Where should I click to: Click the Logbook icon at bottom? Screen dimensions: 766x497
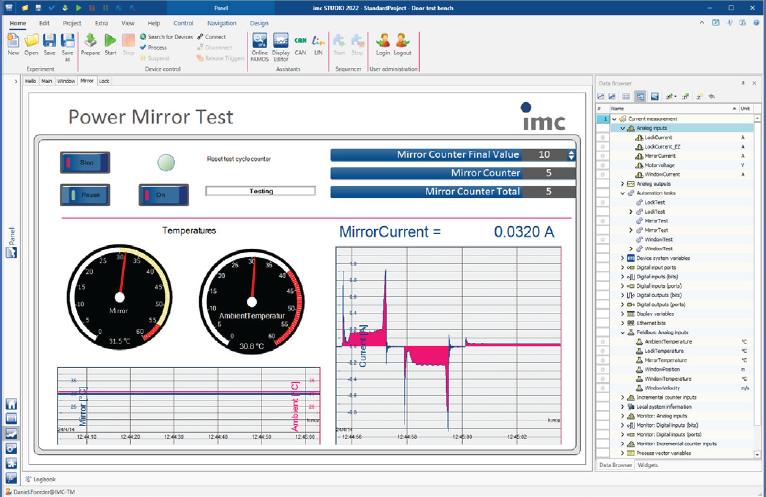coord(28,479)
